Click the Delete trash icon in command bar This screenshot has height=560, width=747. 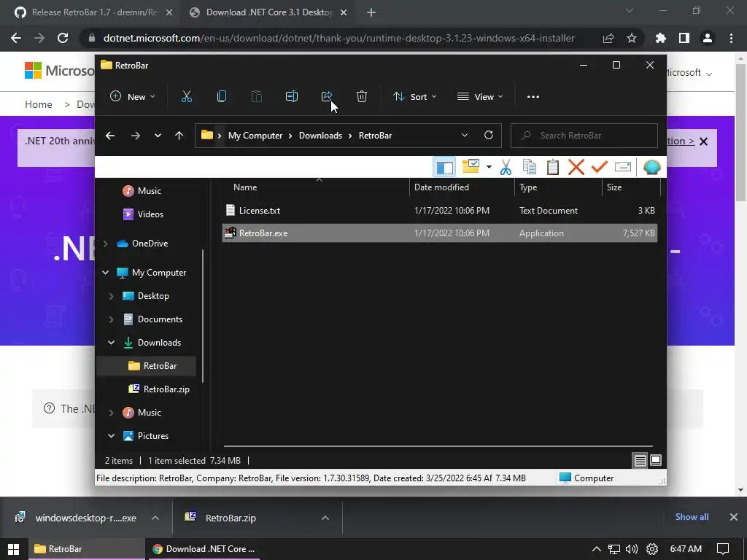tap(362, 97)
